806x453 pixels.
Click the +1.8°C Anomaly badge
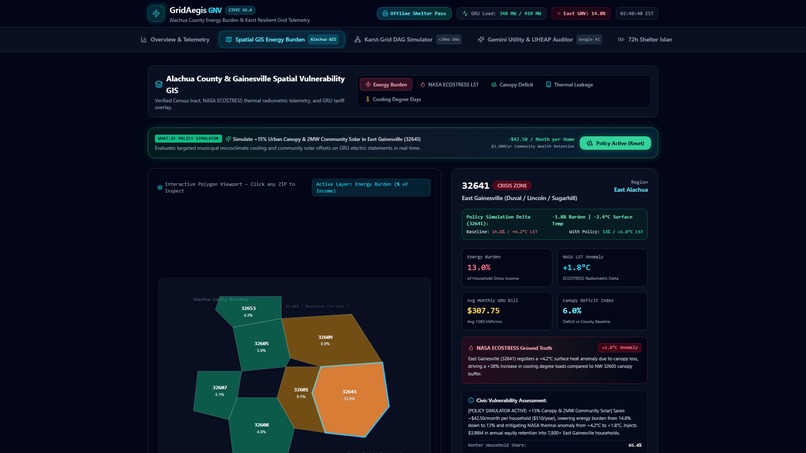click(x=619, y=348)
